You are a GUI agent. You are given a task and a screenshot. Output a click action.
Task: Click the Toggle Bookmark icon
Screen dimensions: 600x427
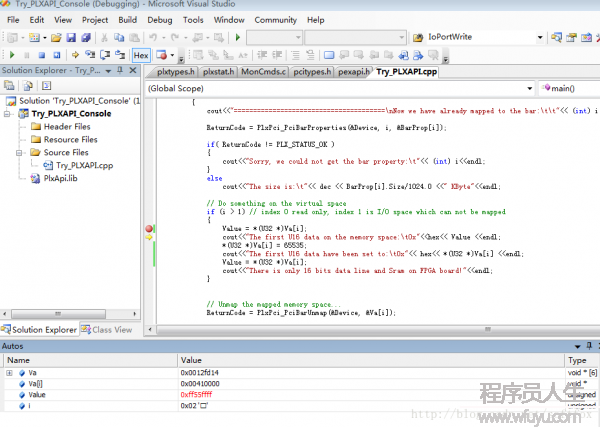click(329, 55)
